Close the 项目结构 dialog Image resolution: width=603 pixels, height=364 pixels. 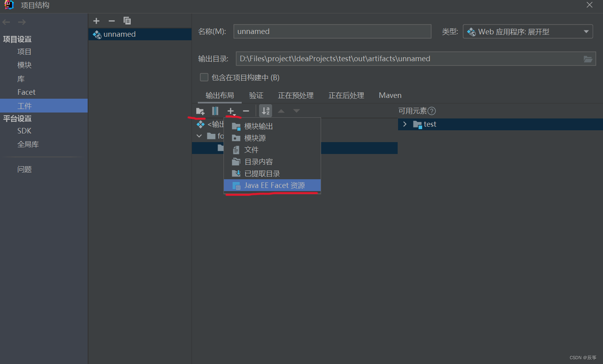pyautogui.click(x=590, y=5)
